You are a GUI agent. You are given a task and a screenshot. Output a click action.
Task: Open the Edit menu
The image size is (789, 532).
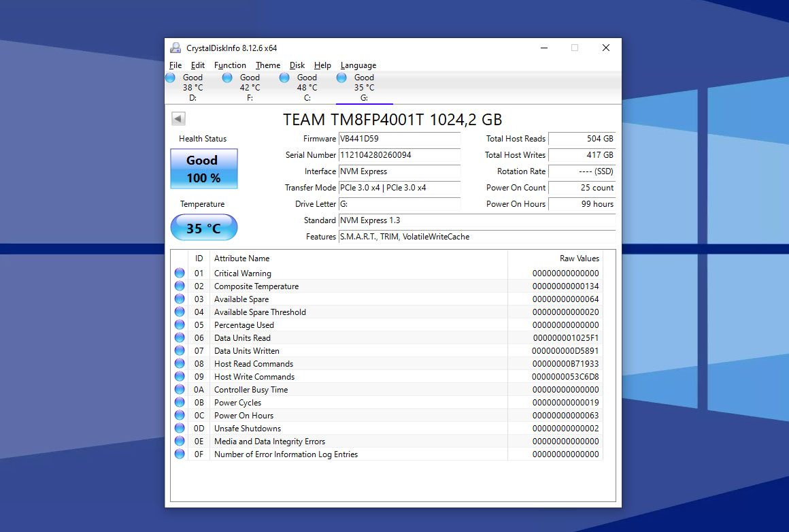pos(198,65)
